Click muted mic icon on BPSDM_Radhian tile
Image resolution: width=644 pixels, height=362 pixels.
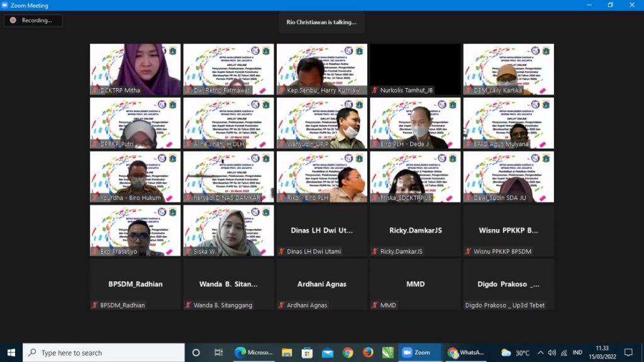tap(95, 305)
